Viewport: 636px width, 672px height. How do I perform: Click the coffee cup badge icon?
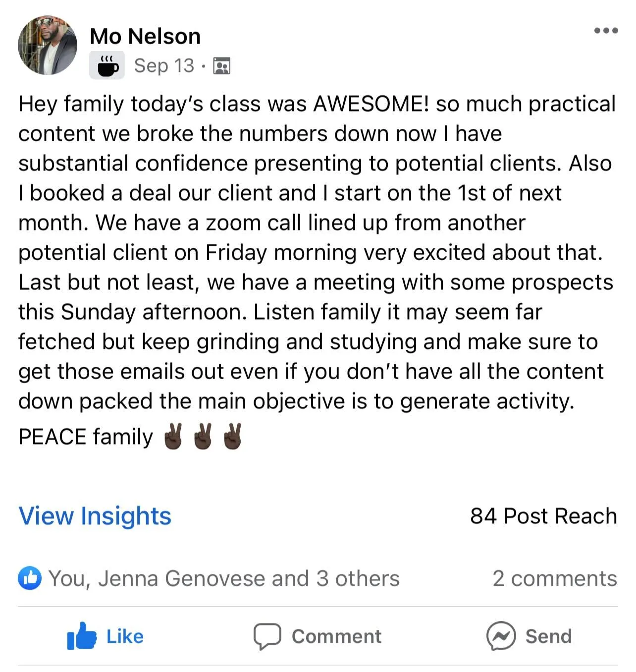107,65
